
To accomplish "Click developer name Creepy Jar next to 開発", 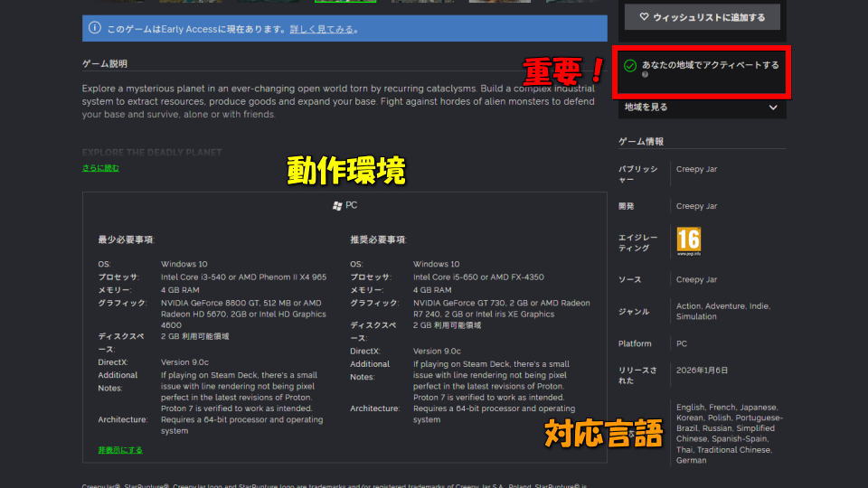I will tap(696, 206).
